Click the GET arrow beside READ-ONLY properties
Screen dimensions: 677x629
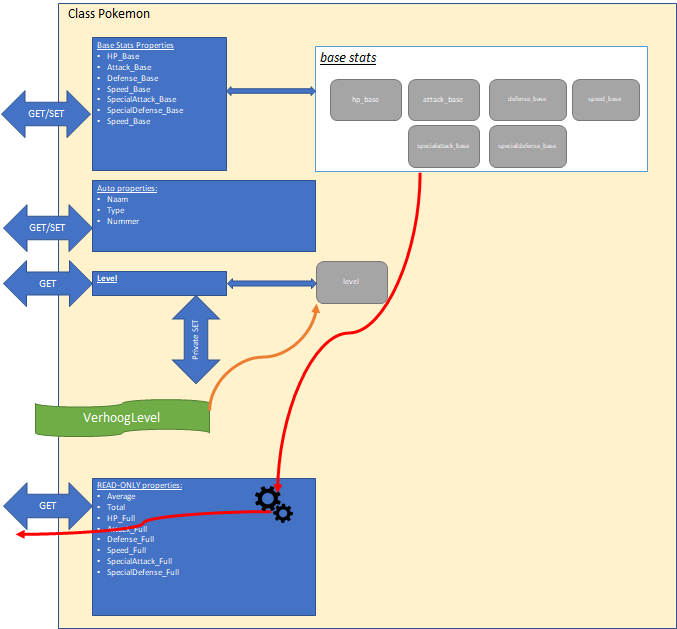coord(47,505)
